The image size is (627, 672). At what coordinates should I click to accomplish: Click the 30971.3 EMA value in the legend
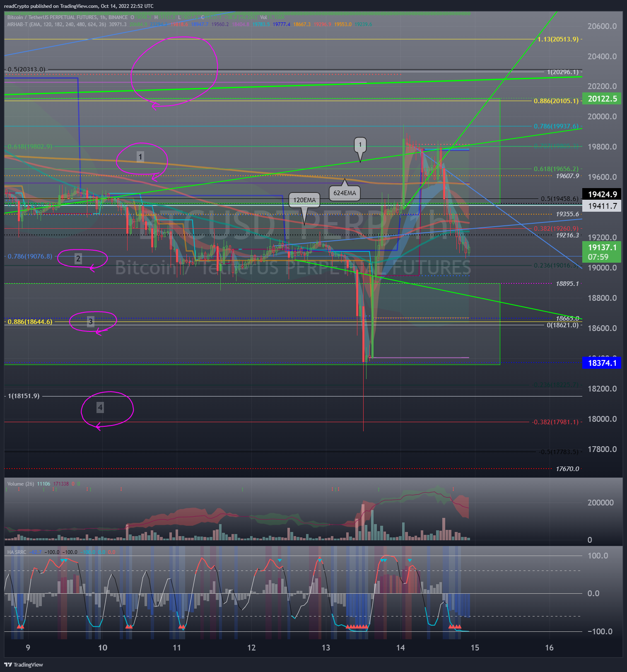(118, 24)
